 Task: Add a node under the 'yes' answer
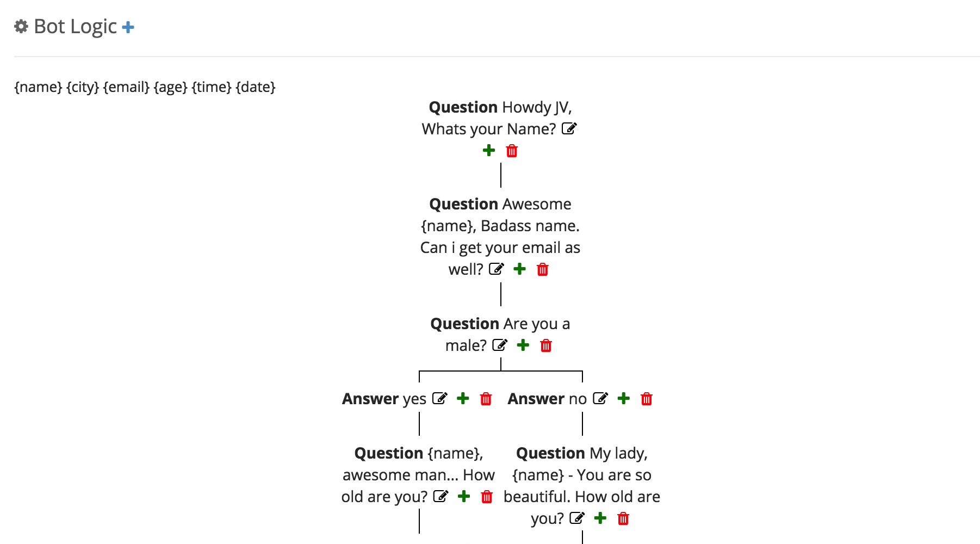point(463,399)
